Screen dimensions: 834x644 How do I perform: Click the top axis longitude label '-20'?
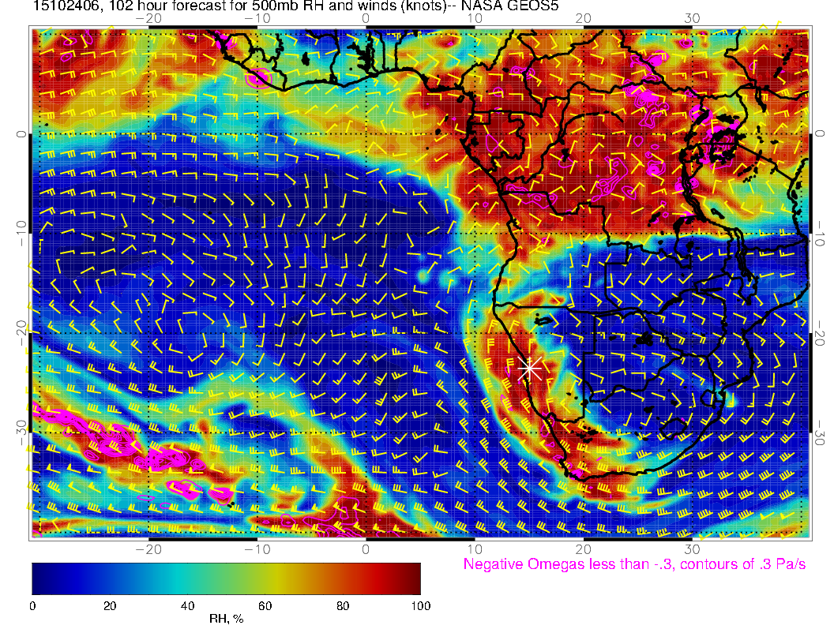click(148, 19)
